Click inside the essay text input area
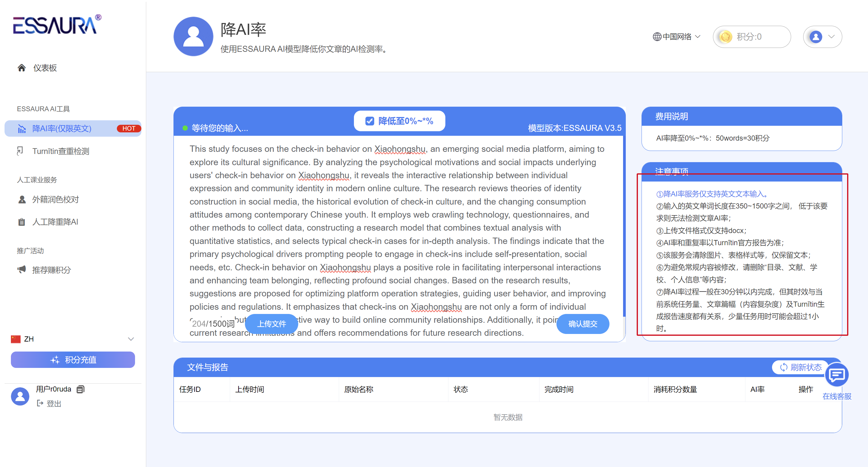 click(x=398, y=228)
